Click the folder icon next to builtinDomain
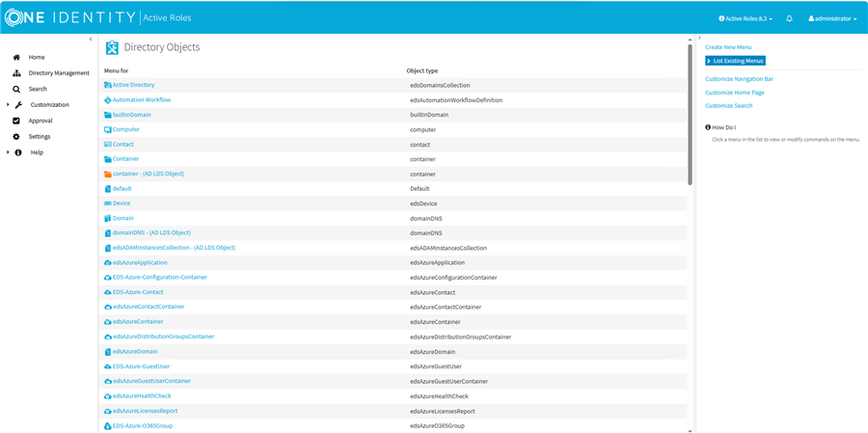The image size is (868, 433). tap(107, 115)
